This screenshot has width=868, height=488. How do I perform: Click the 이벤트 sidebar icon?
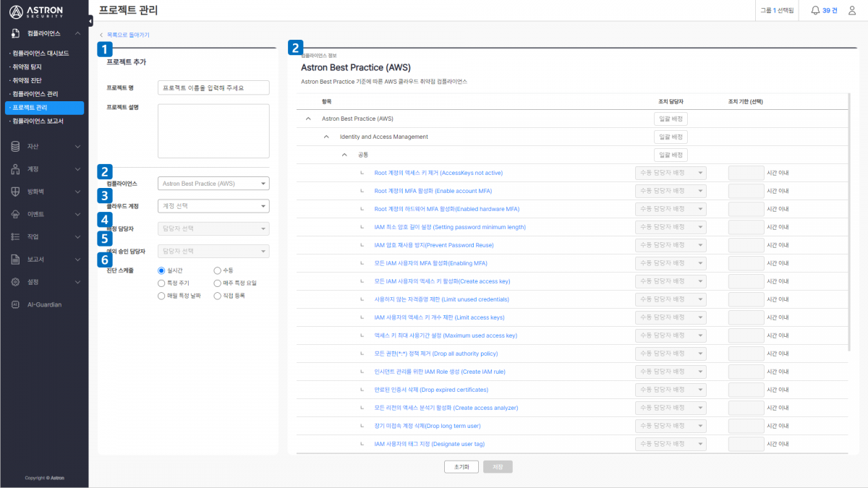click(15, 214)
